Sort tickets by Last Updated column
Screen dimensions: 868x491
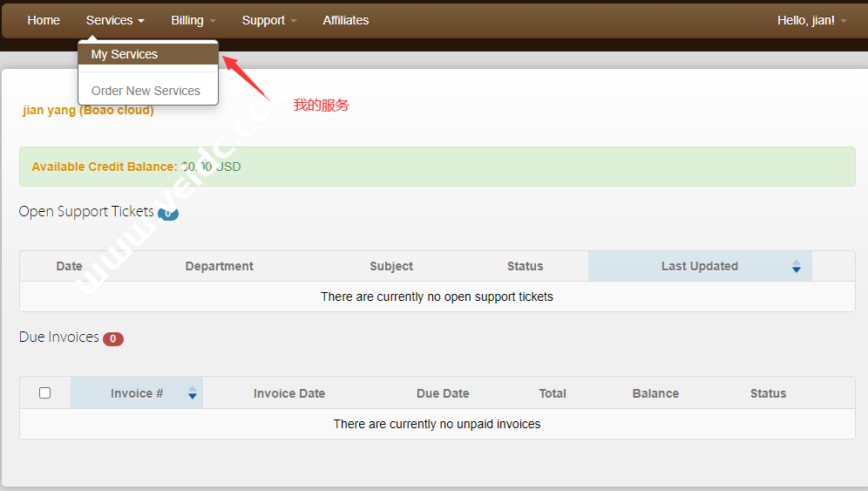[699, 266]
